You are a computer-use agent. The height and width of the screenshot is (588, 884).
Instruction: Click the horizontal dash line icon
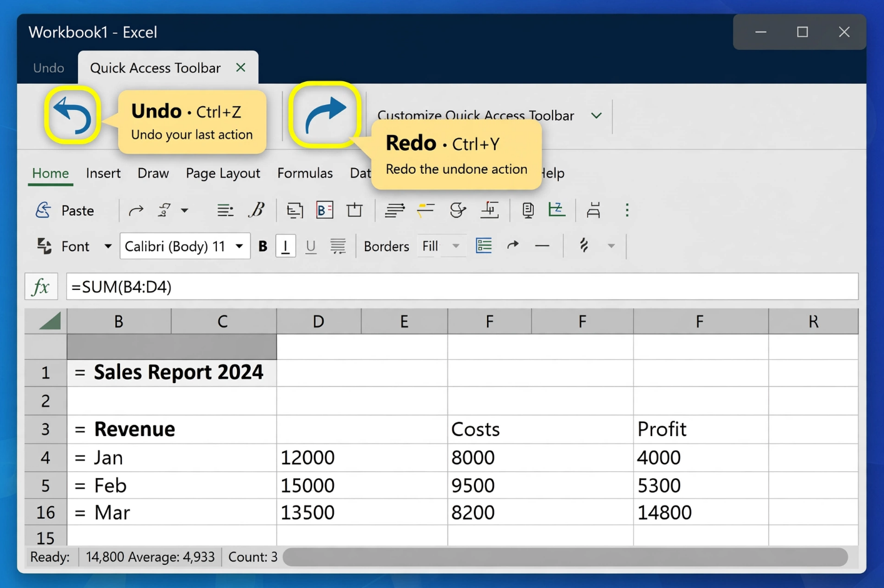pyautogui.click(x=542, y=246)
